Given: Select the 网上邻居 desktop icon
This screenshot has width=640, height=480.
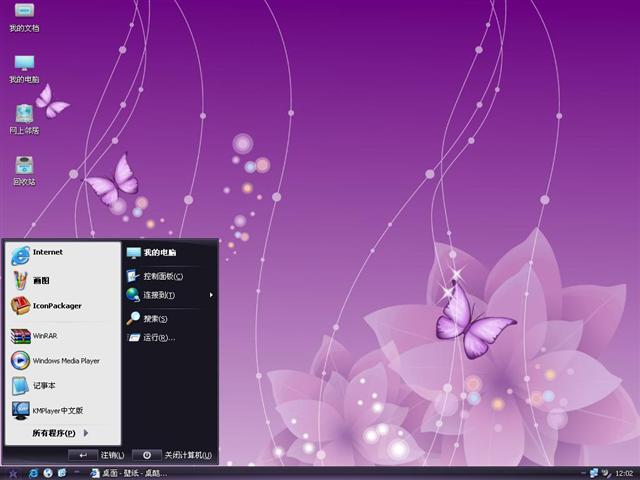Looking at the screenshot, I should pyautogui.click(x=24, y=117).
